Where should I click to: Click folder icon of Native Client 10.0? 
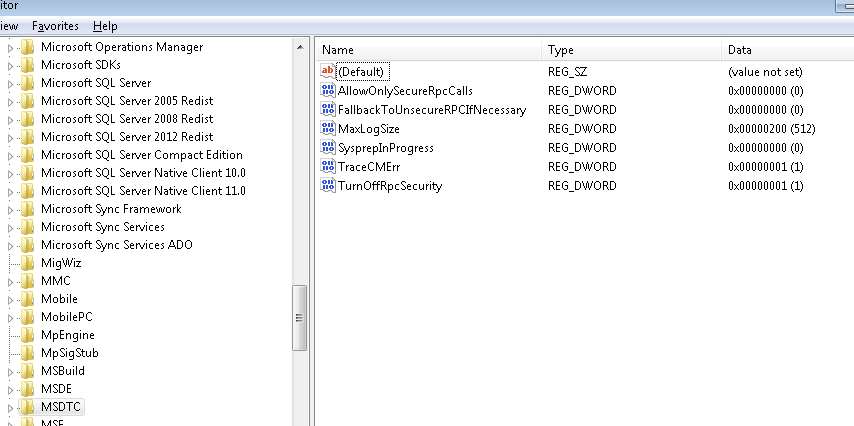coord(27,173)
